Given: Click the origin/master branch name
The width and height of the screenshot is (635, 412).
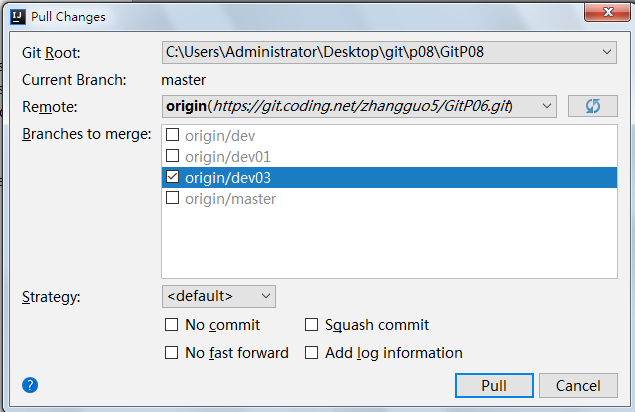Looking at the screenshot, I should pos(231,199).
